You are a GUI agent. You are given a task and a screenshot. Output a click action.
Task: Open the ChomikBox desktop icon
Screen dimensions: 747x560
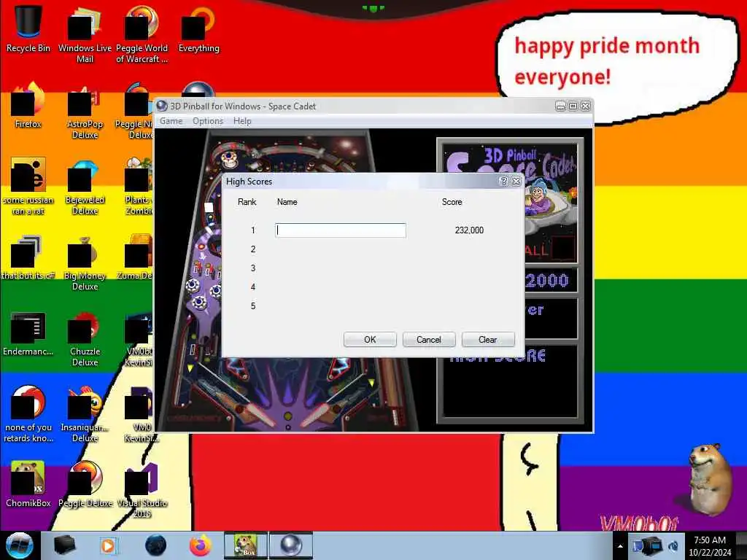pos(28,484)
